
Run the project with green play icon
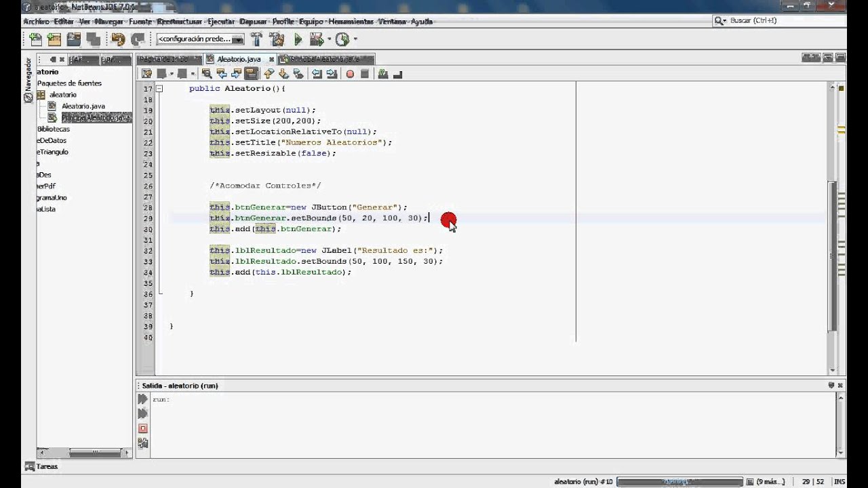(298, 39)
